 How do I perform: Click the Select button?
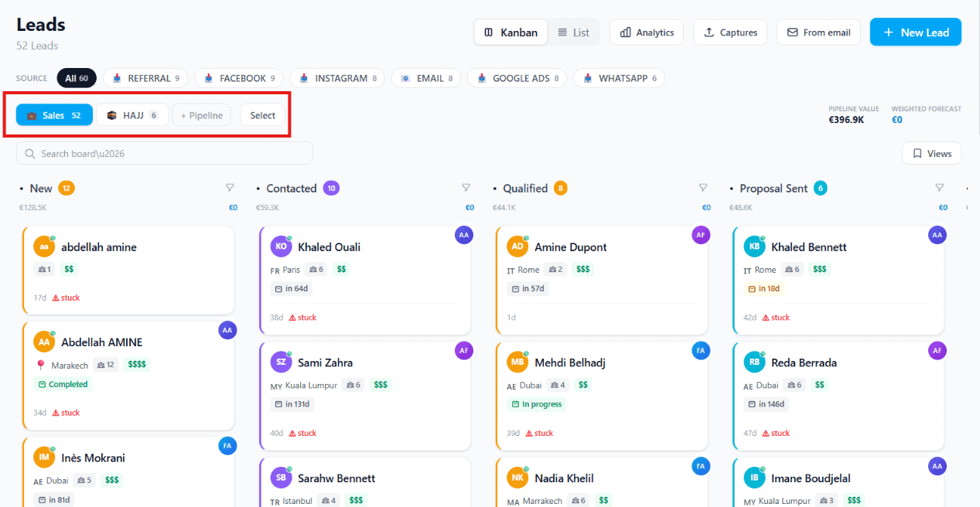click(x=262, y=115)
